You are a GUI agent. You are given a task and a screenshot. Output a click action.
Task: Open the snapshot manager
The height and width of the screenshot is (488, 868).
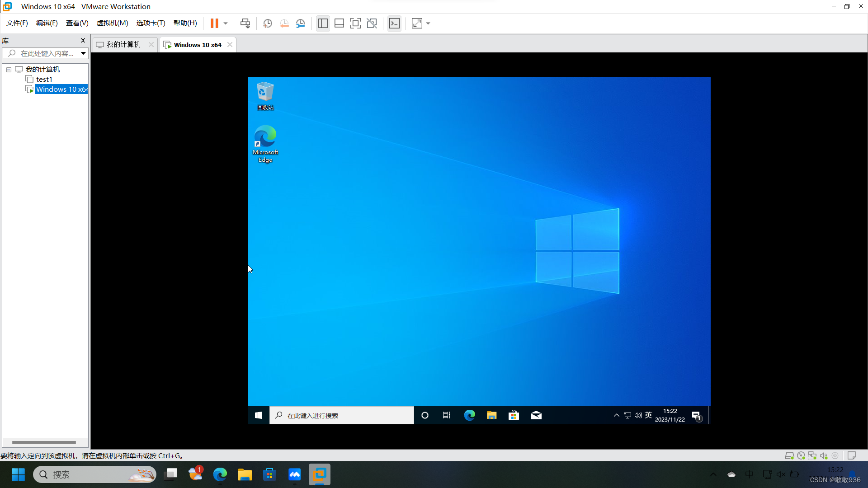point(301,23)
